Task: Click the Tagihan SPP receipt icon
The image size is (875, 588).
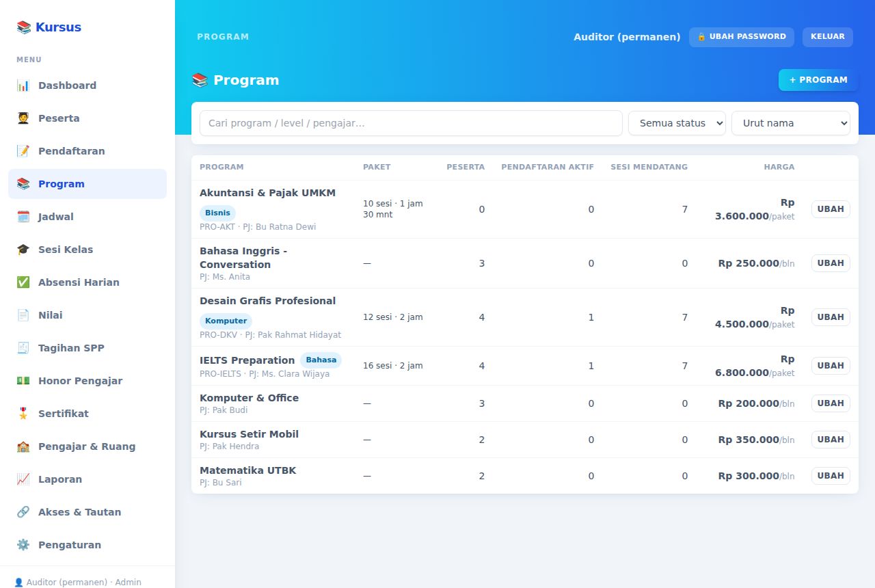Action: [x=23, y=348]
